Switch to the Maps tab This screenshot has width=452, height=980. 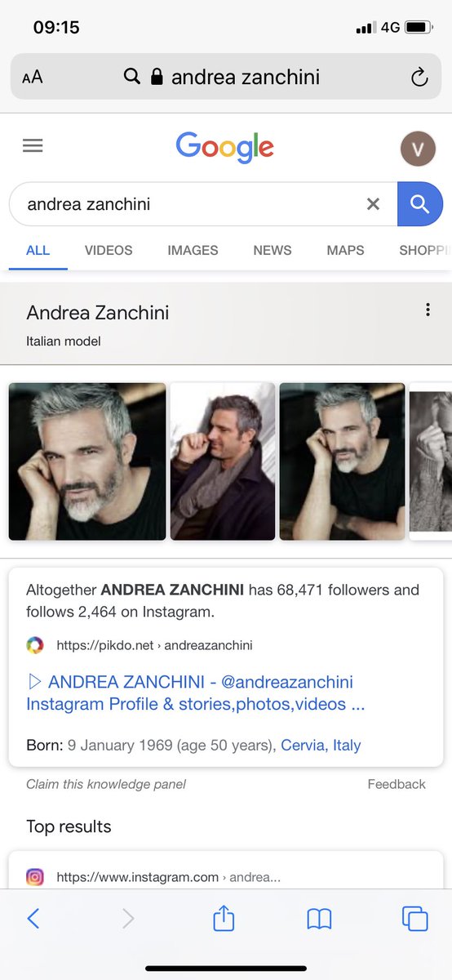click(x=345, y=251)
